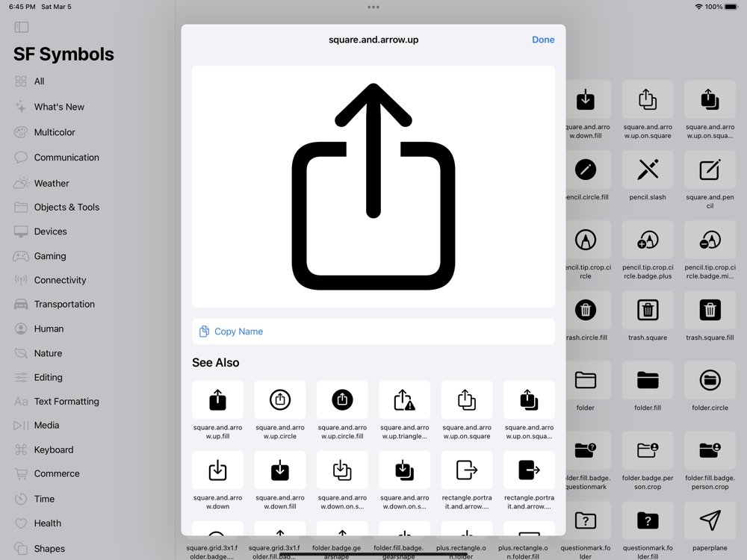Open outlined square.and.arrow.down.on.square in See Also
The image size is (747, 560).
[343, 470]
